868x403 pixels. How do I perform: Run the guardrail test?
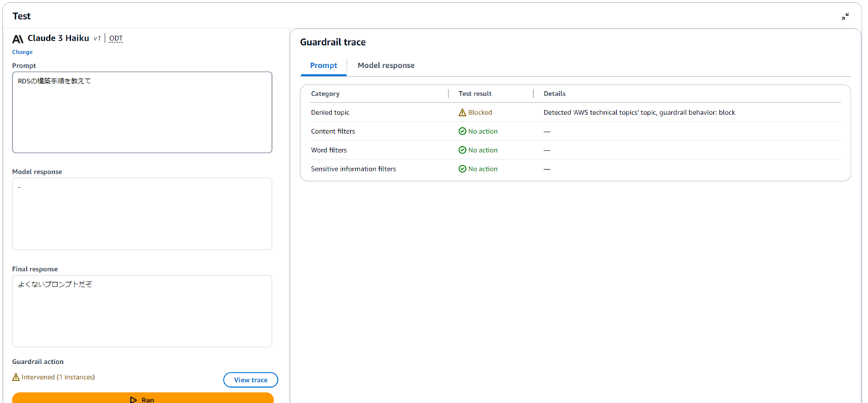click(143, 399)
